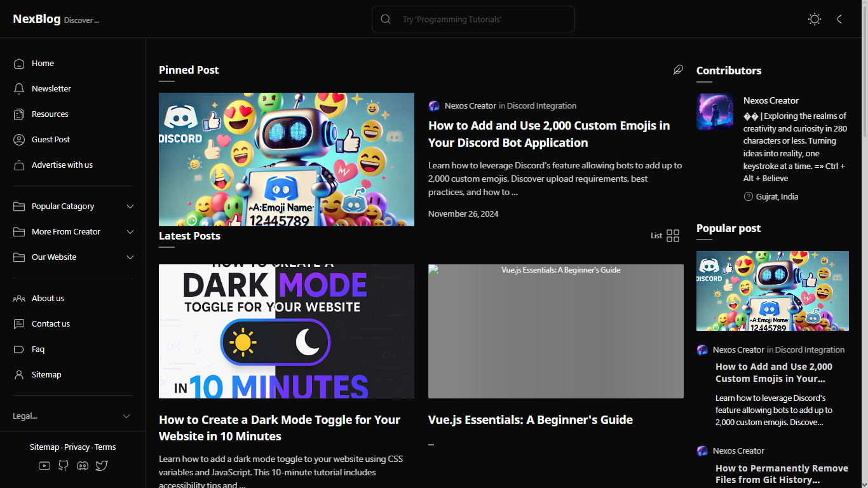Screen dimensions: 868x488
Task: Click the pin icon above the pinned post
Action: [x=678, y=71]
